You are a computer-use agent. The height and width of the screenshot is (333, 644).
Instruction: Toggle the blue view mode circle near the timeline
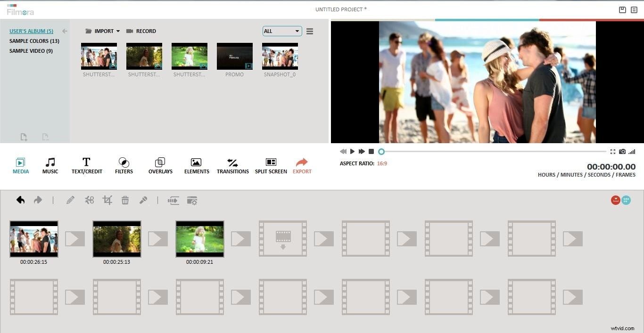pyautogui.click(x=626, y=200)
